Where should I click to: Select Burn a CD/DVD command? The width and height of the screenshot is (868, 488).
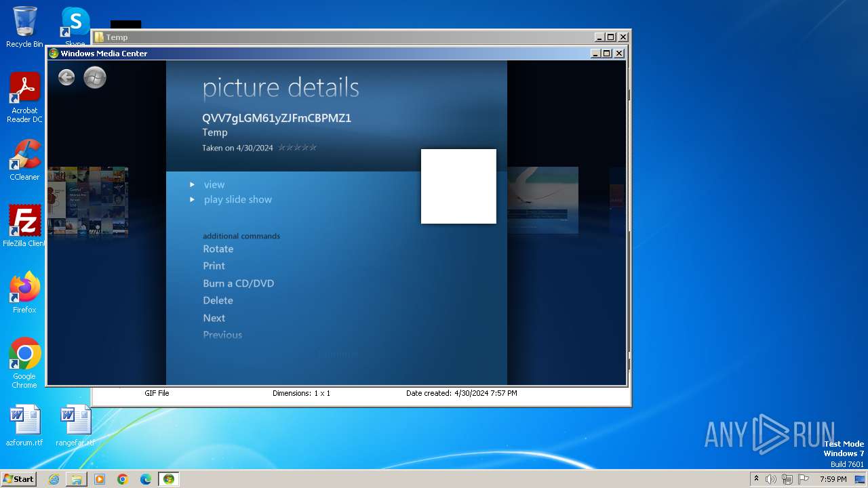(x=239, y=283)
